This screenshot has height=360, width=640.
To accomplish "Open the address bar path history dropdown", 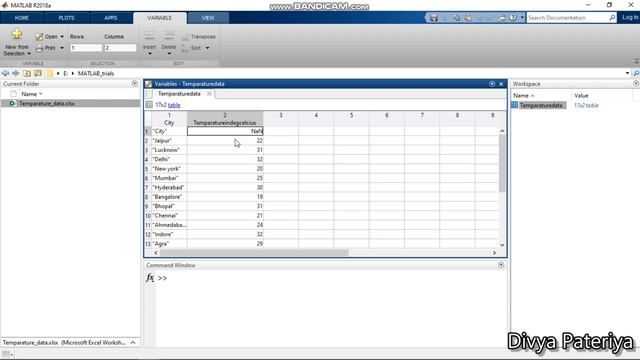I will coord(627,73).
